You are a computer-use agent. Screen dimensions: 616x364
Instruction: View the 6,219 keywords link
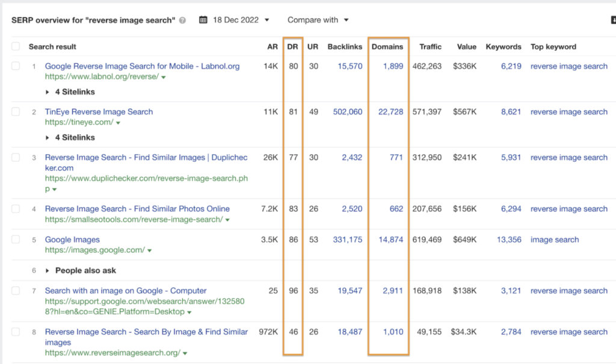[x=511, y=66]
